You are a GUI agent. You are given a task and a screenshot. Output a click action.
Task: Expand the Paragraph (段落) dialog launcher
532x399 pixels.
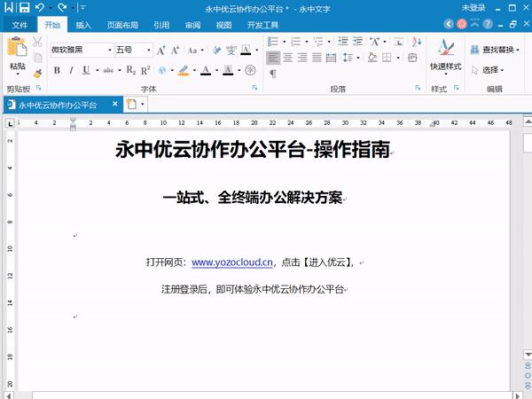tap(418, 88)
